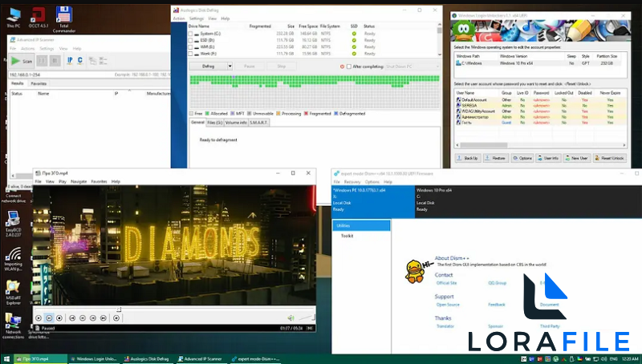Tick checkbox for System (C:) drive

[x=190, y=34]
